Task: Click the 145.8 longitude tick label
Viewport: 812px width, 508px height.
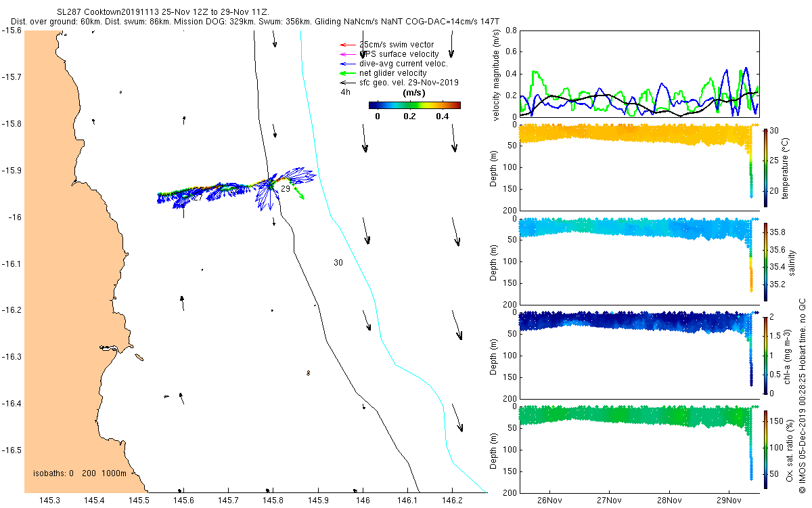Action: click(x=273, y=501)
